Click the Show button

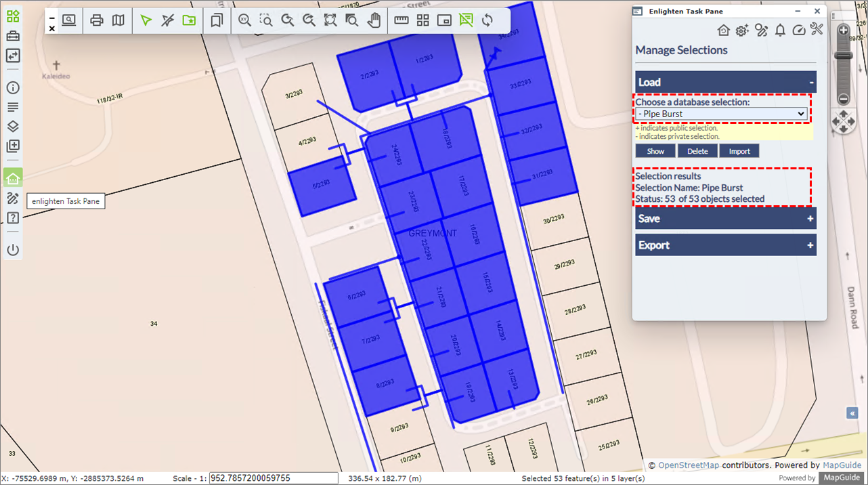point(655,151)
